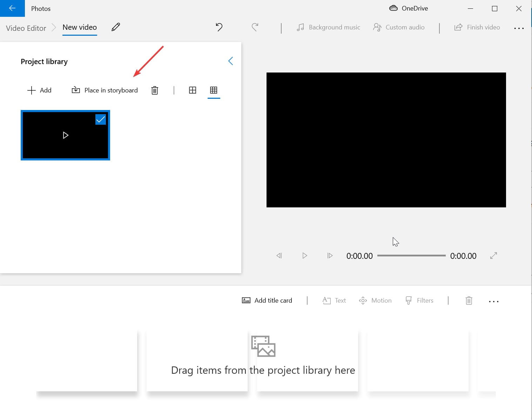532x420 pixels.
Task: Open Custom audio settings
Action: 399,27
